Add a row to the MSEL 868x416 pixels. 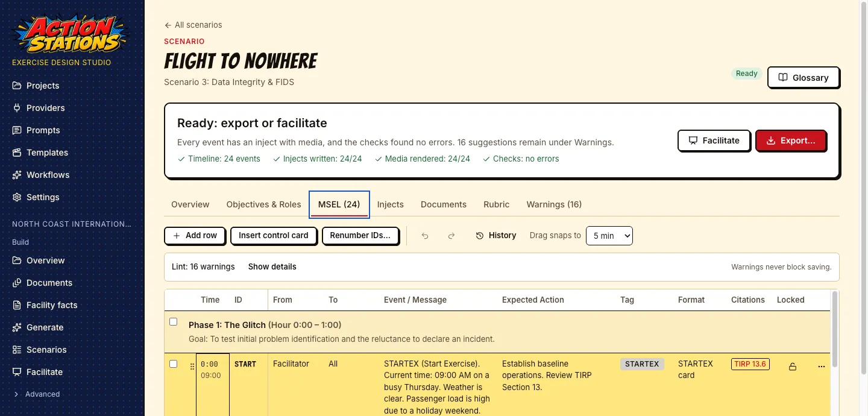(195, 236)
